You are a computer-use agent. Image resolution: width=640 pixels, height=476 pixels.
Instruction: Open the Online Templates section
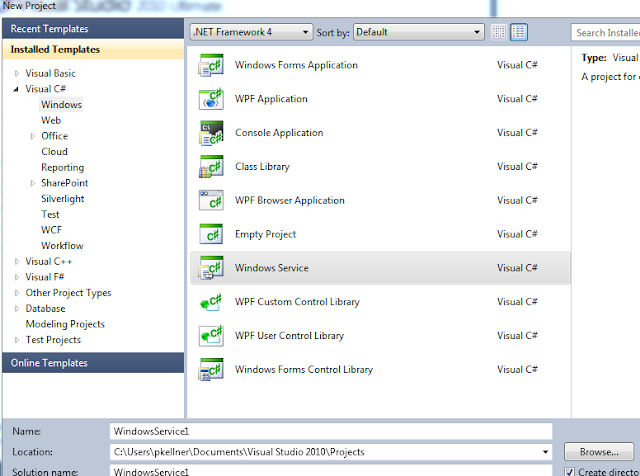(93, 363)
